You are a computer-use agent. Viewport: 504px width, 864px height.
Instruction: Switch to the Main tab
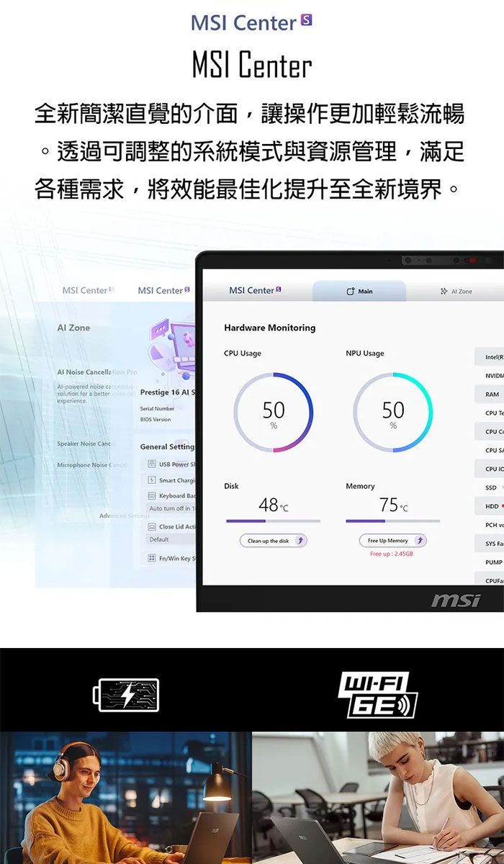click(x=359, y=291)
